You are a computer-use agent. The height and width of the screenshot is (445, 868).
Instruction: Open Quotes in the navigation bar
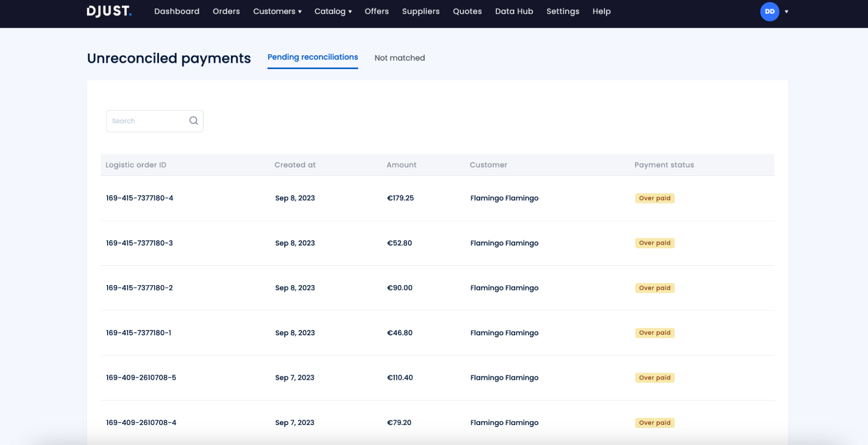click(467, 11)
